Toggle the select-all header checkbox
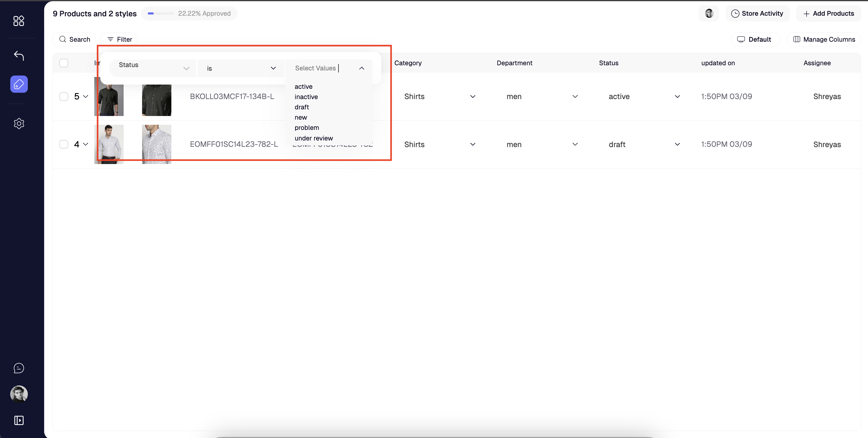 tap(64, 63)
